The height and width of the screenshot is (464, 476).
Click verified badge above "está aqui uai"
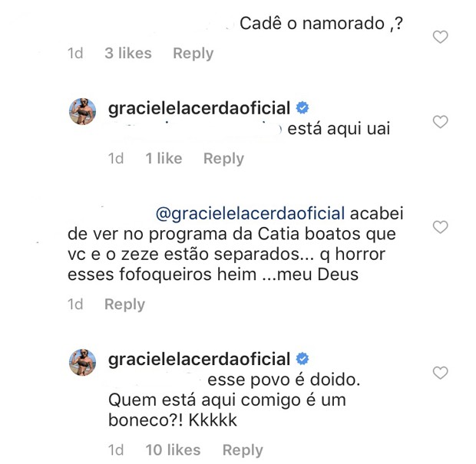click(x=302, y=107)
